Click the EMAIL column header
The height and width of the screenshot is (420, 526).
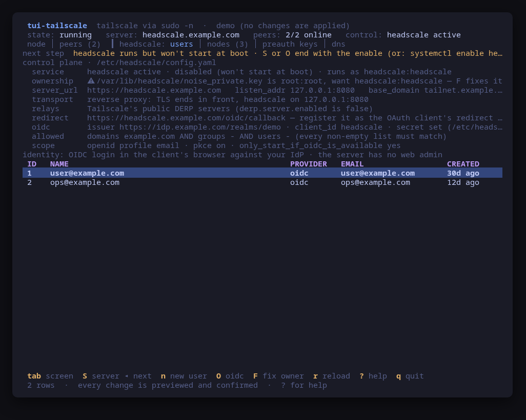(x=352, y=164)
